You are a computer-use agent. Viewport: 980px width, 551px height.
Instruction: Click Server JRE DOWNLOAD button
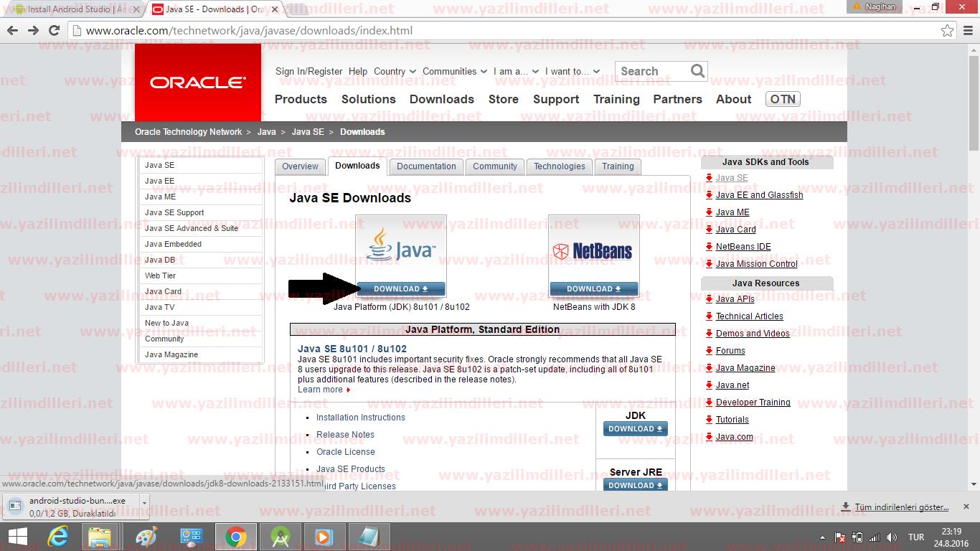tap(636, 485)
